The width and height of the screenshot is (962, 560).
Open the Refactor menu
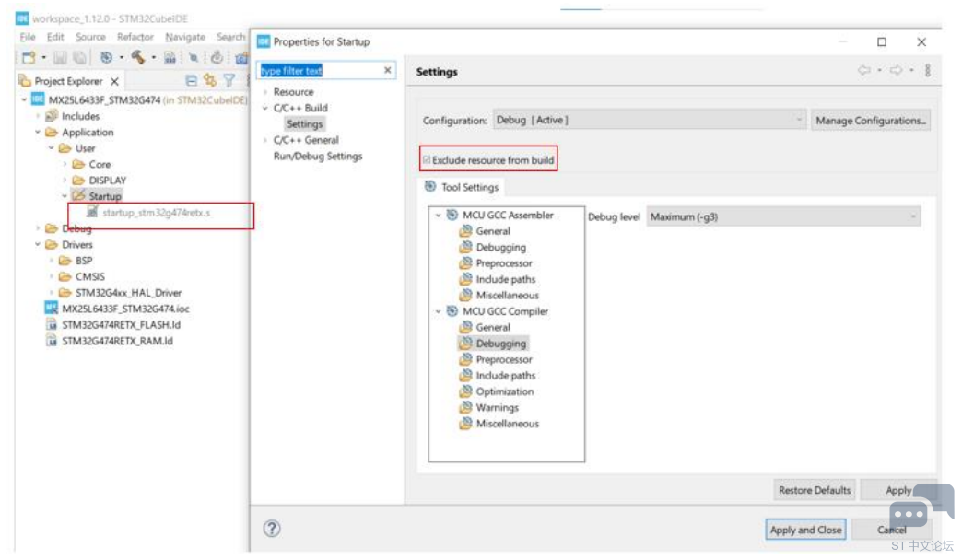tap(135, 37)
